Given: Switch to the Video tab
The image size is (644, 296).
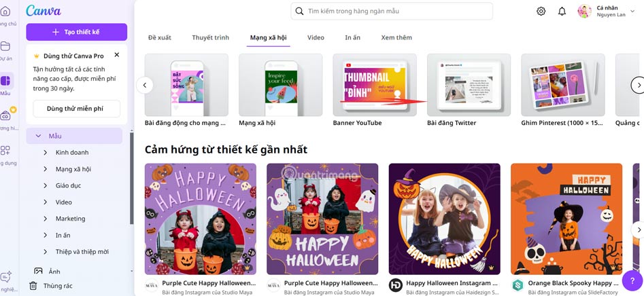Looking at the screenshot, I should pos(316,38).
